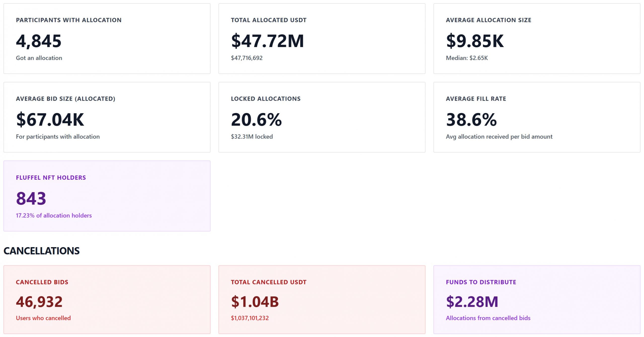Click the $47,716,692 exact amount text
Viewport: 644px width, 337px height.
coord(247,58)
